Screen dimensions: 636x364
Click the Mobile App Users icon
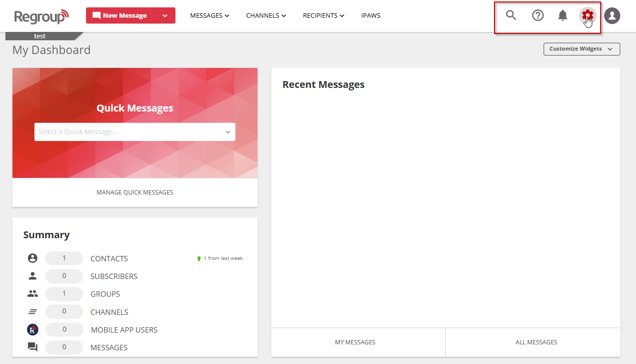[32, 330]
